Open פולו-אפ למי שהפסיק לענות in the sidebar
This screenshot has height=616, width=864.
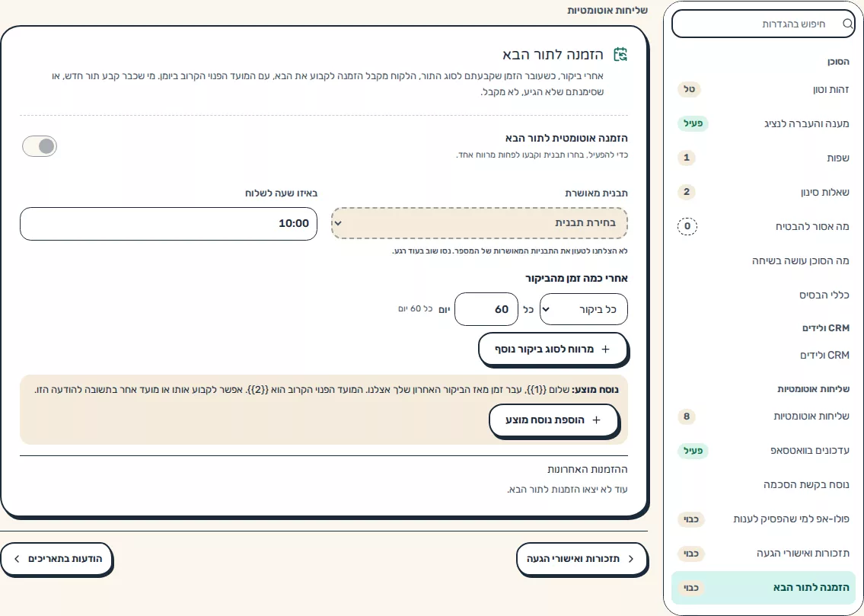(x=764, y=519)
